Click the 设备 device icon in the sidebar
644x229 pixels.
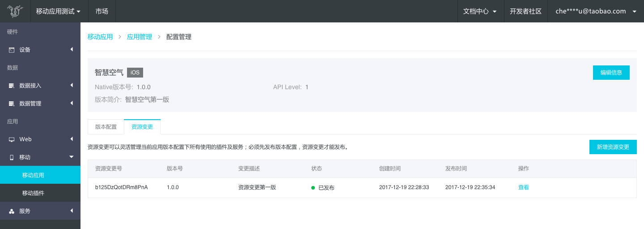click(12, 50)
